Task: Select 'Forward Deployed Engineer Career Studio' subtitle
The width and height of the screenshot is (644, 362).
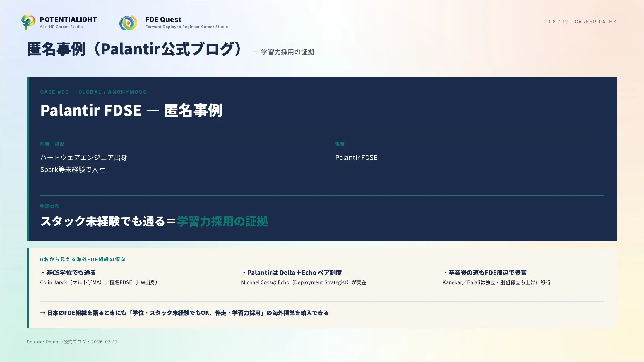Action: (186, 27)
